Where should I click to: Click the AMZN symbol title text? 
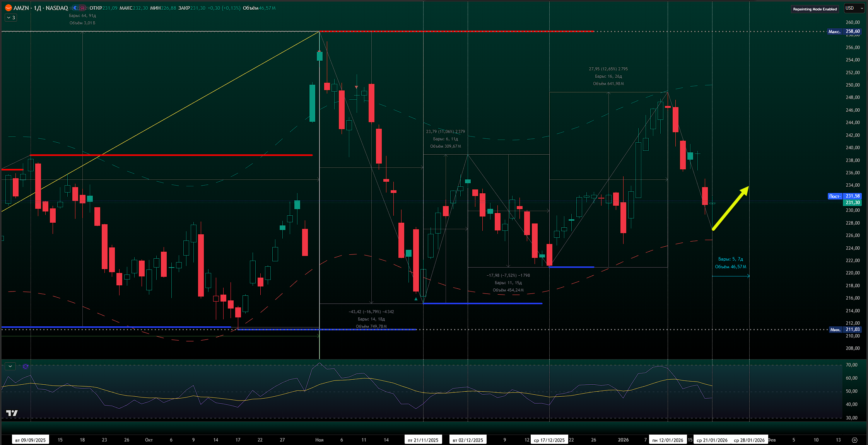click(21, 8)
